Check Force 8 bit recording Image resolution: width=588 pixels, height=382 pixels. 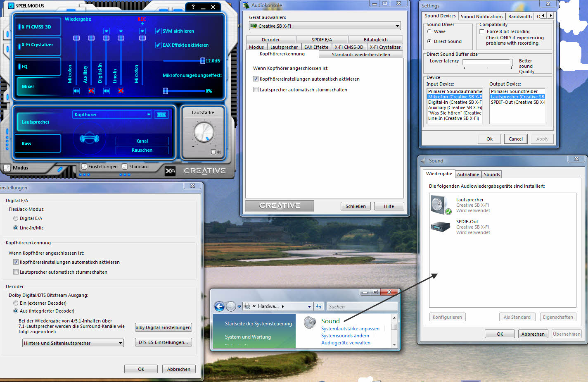tap(482, 31)
